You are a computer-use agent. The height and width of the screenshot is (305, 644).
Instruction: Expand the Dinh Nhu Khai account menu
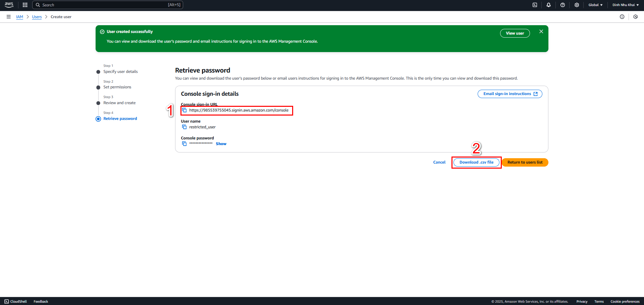pyautogui.click(x=626, y=5)
